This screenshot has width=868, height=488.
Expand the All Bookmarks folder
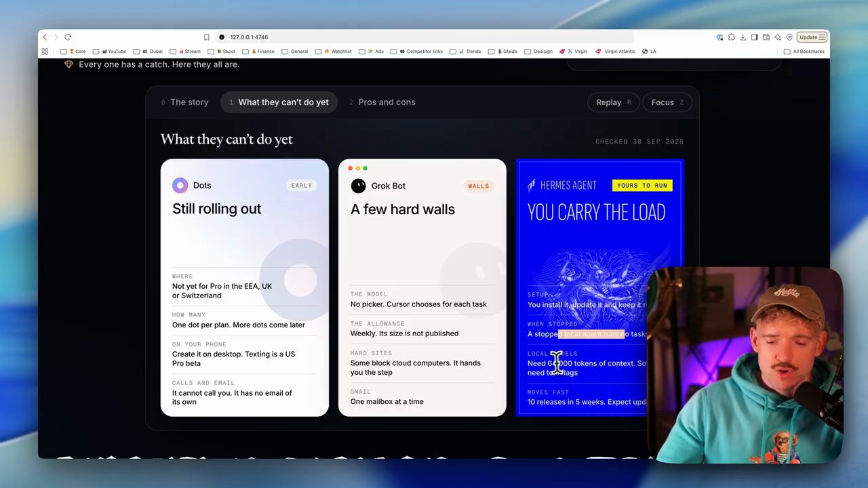[804, 52]
